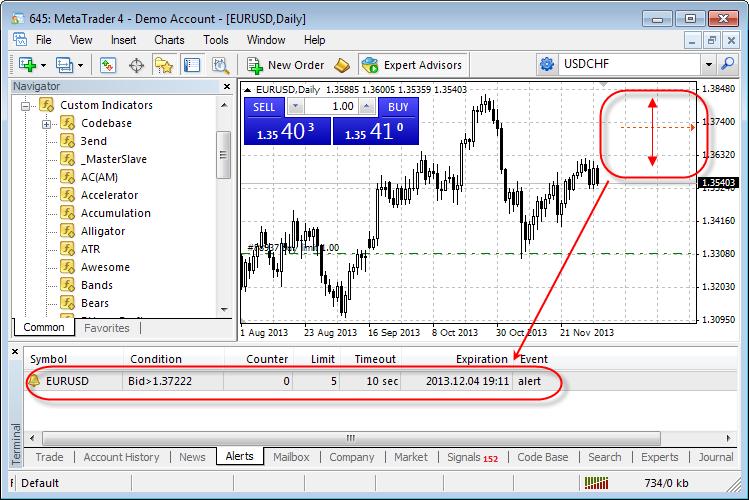Screen dimensions: 749x500
Task: Switch to the Signals tab
Action: [x=472, y=457]
